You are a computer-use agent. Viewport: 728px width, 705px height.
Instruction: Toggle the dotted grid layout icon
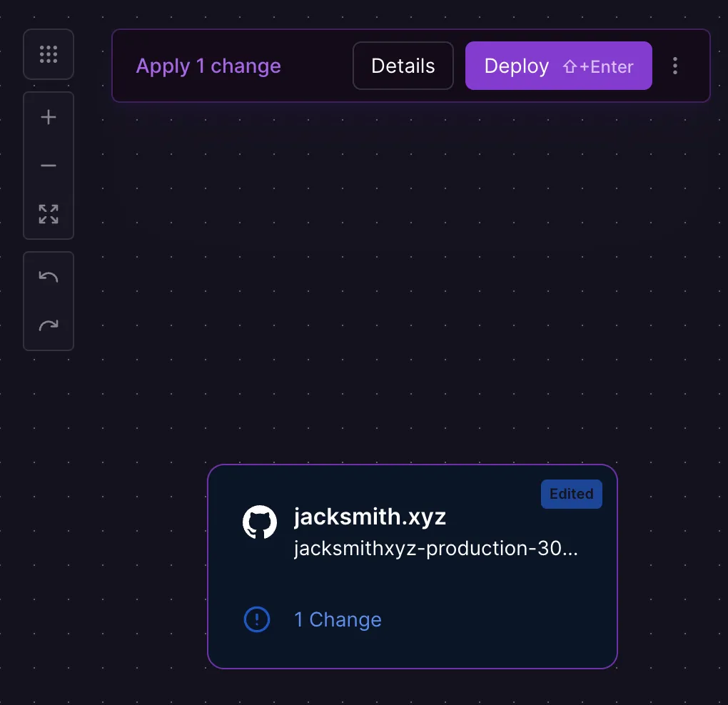tap(49, 54)
